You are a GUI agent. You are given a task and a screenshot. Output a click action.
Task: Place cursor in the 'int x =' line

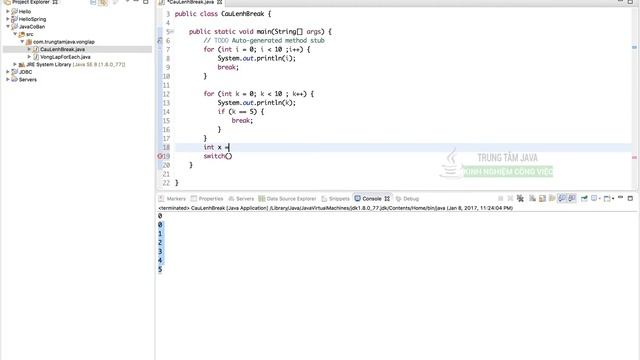pyautogui.click(x=216, y=147)
